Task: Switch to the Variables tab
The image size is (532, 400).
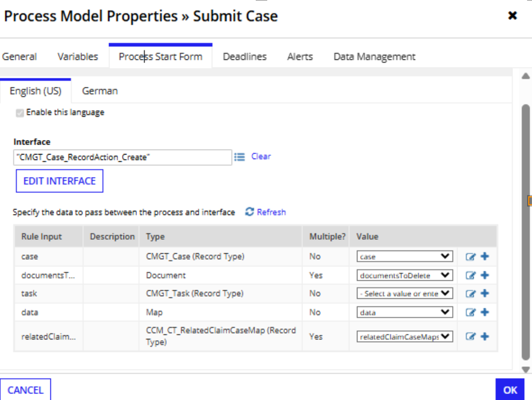Action: click(x=78, y=57)
